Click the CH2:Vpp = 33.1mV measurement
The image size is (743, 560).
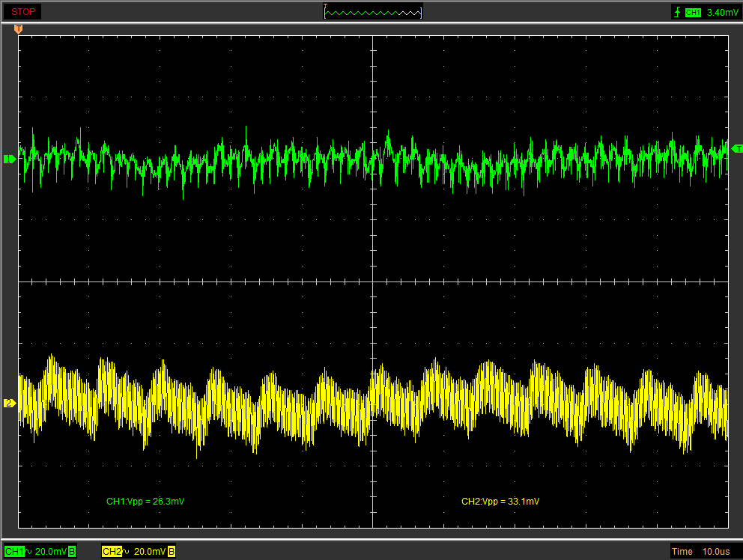[500, 501]
